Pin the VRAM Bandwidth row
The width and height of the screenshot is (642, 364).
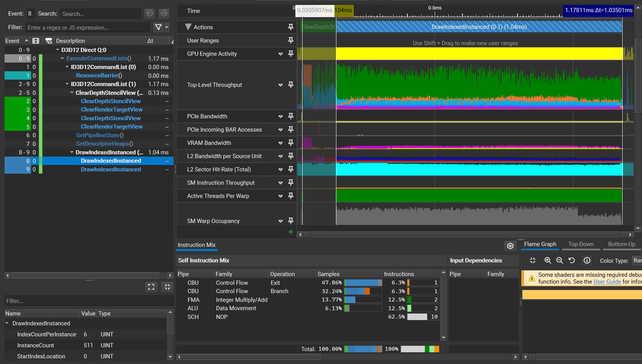(291, 143)
